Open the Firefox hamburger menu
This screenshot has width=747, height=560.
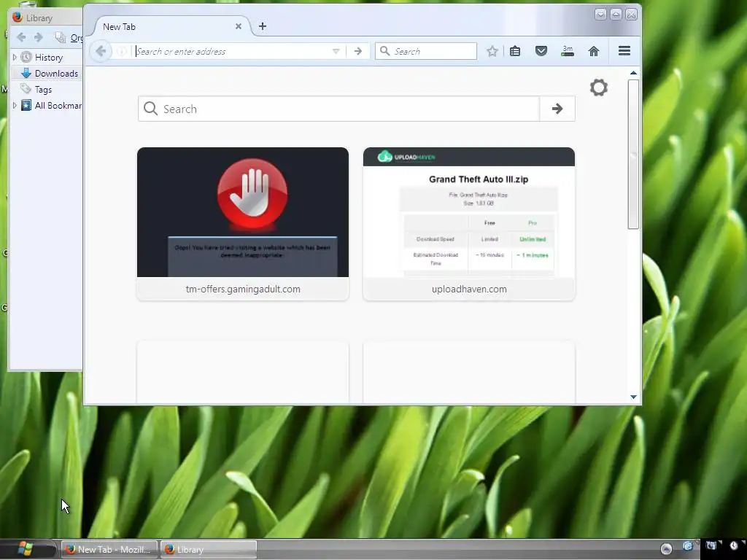tap(624, 51)
